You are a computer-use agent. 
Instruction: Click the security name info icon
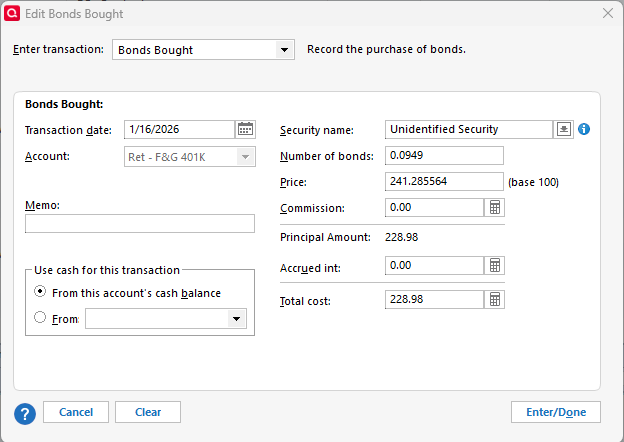pyautogui.click(x=585, y=129)
